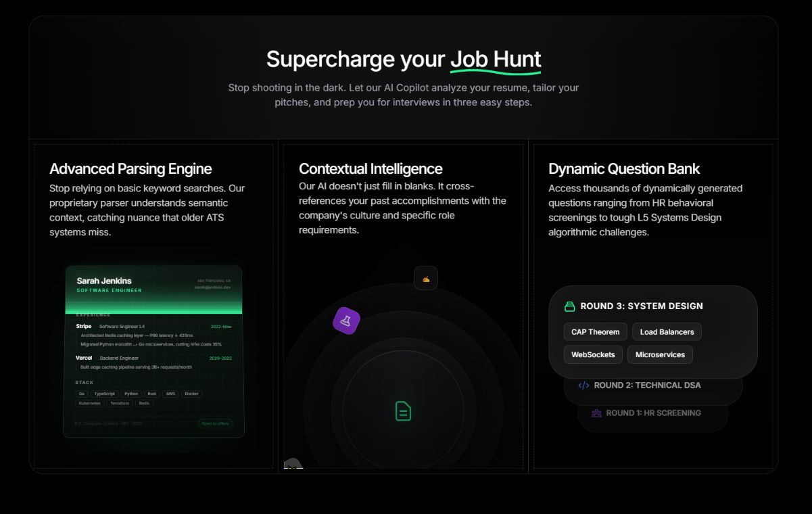The width and height of the screenshot is (812, 514).
Task: Click the orange croissant badge above the orbit
Action: point(426,278)
